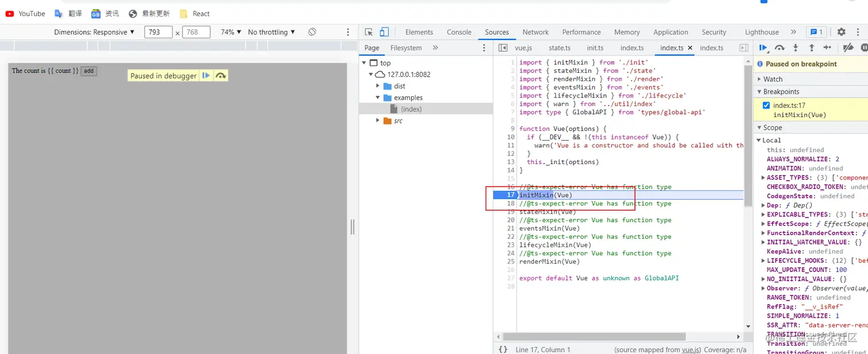Collapse the 127.0.0.1:8082 node
The image size is (868, 354).
pos(371,74)
